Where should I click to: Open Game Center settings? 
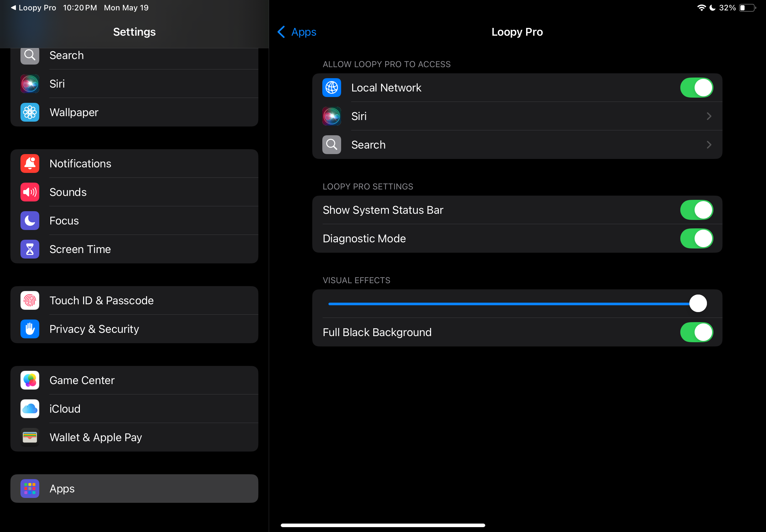tap(134, 381)
